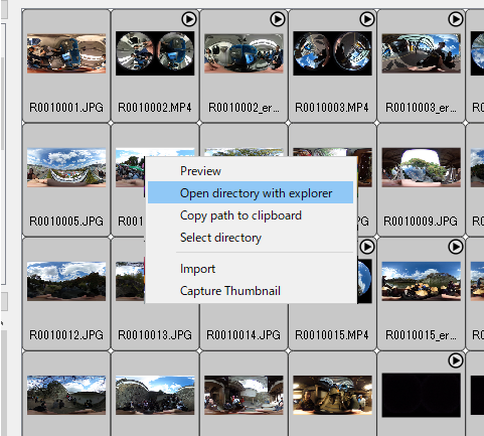
Task: Select the R0010009.JPG thumbnail
Action: (421, 167)
